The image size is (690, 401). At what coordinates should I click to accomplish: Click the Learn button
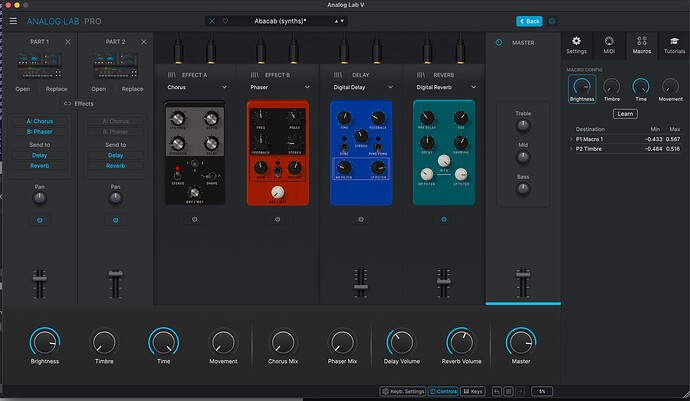[625, 114]
